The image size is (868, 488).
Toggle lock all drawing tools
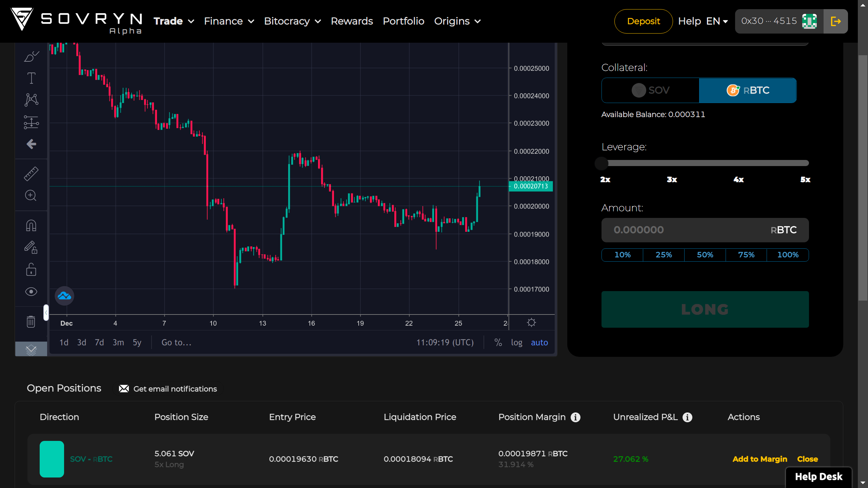point(31,269)
